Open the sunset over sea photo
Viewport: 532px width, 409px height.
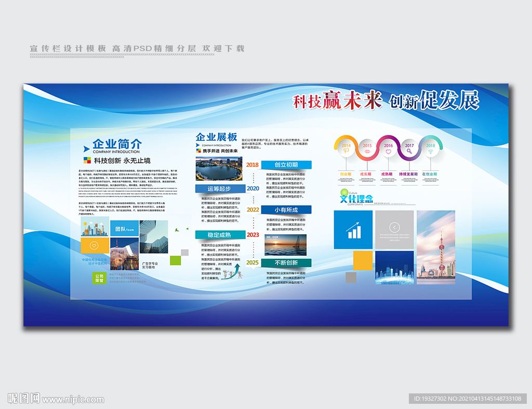point(285,245)
